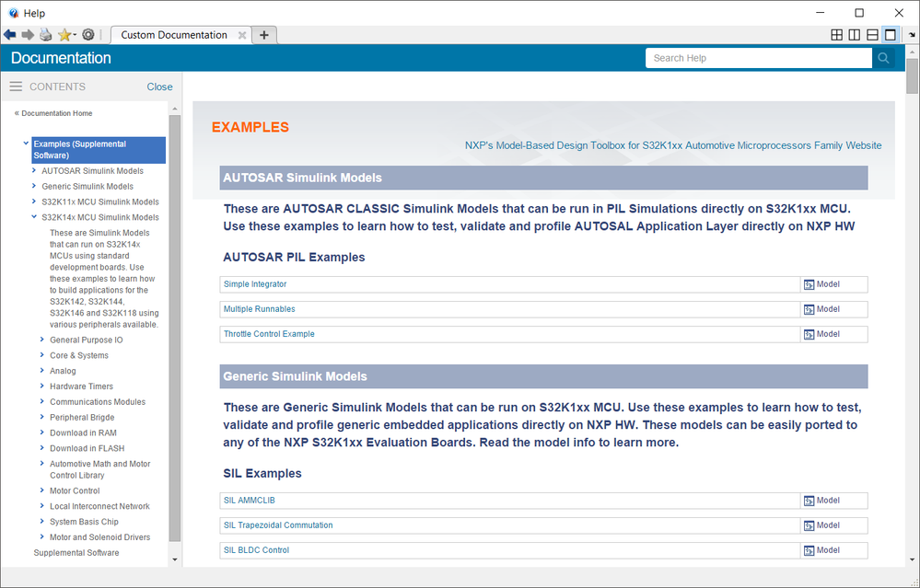Click the contents panel scroll-up arrow
This screenshot has width=920, height=588.
(x=174, y=109)
